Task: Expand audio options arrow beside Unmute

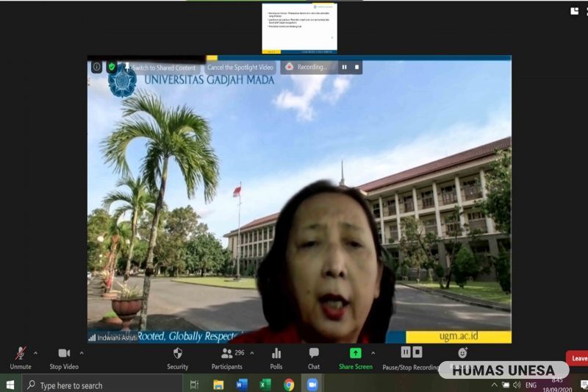Action: [35, 353]
